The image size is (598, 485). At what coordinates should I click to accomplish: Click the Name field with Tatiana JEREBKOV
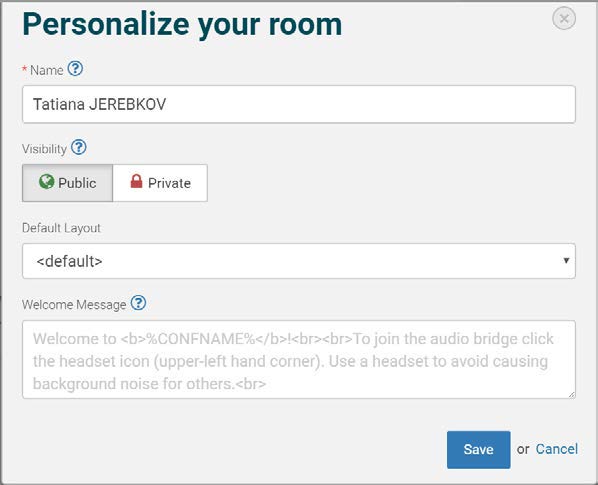click(x=299, y=104)
